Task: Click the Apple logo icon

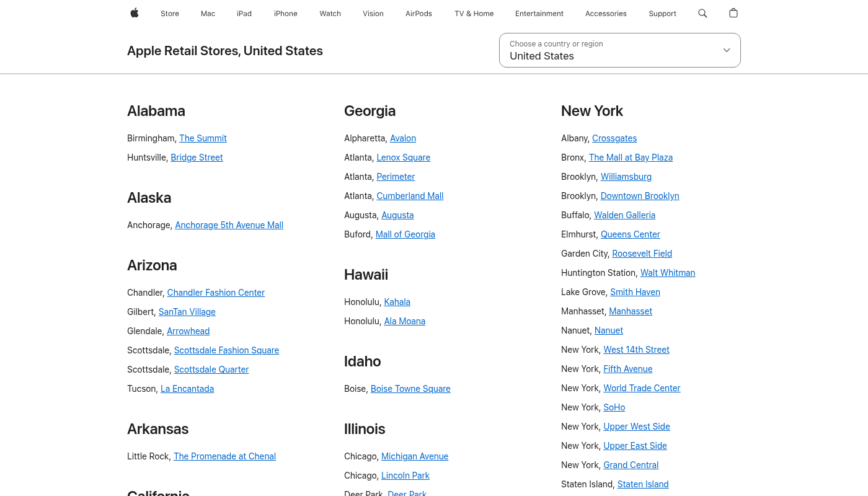Action: [x=135, y=13]
